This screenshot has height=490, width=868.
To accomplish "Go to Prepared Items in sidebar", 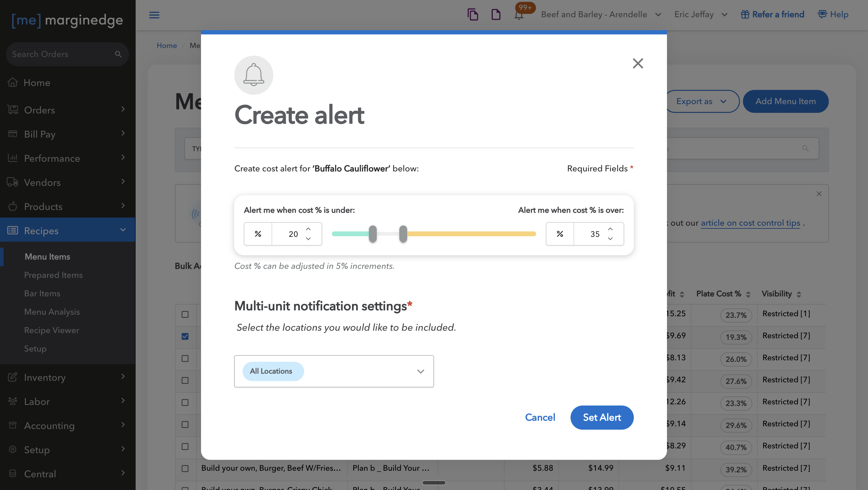I will 53,275.
